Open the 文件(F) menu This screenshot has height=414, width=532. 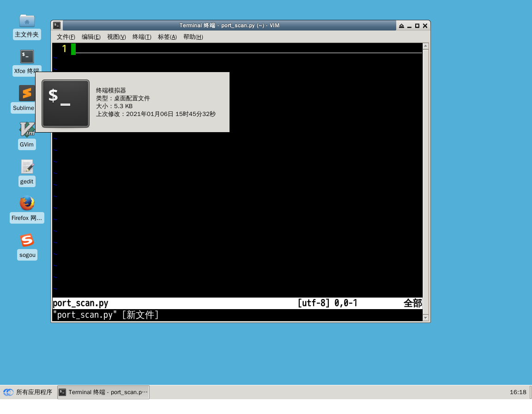point(66,37)
